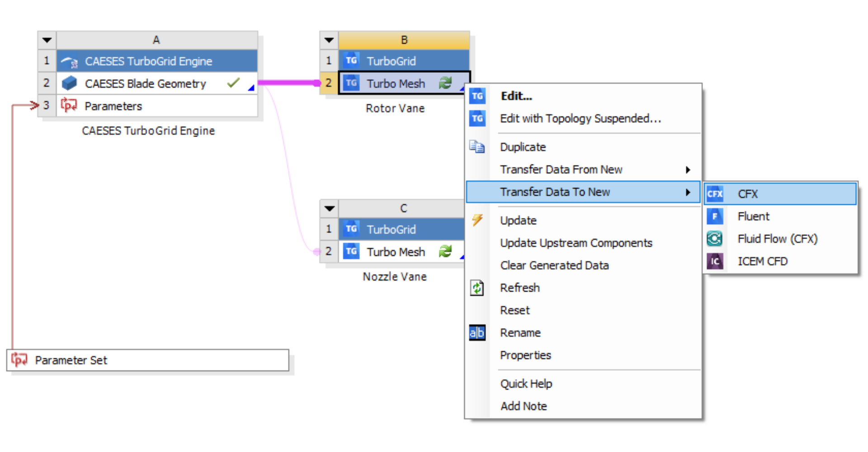Click the Parameters icon in system A
This screenshot has height=452, width=868.
coord(69,105)
